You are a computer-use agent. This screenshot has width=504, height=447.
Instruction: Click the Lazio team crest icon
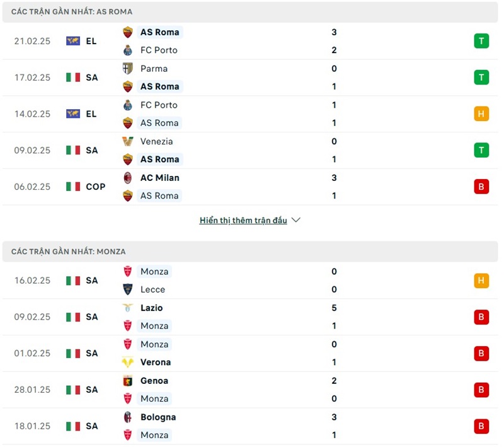(x=128, y=308)
